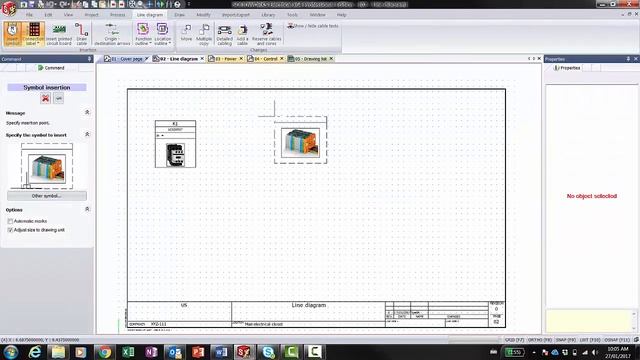Pin the Command panel
640x360 pixels.
pos(89,59)
